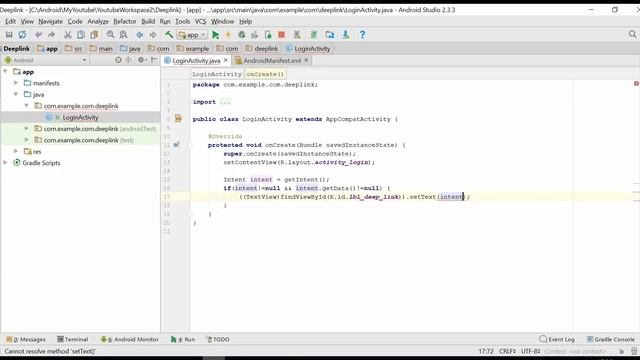Viewport: 640px width, 360px height.
Task: Open the TODO tool window
Action: tap(218, 339)
